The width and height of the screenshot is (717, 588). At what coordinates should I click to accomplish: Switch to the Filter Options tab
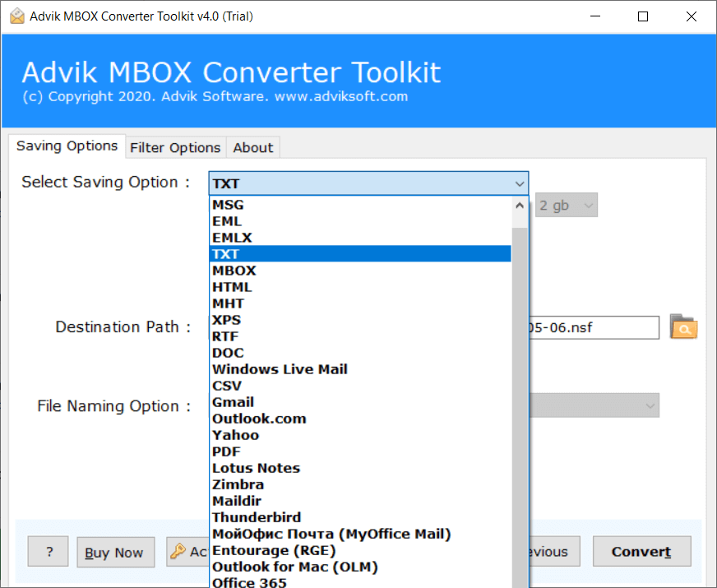175,148
